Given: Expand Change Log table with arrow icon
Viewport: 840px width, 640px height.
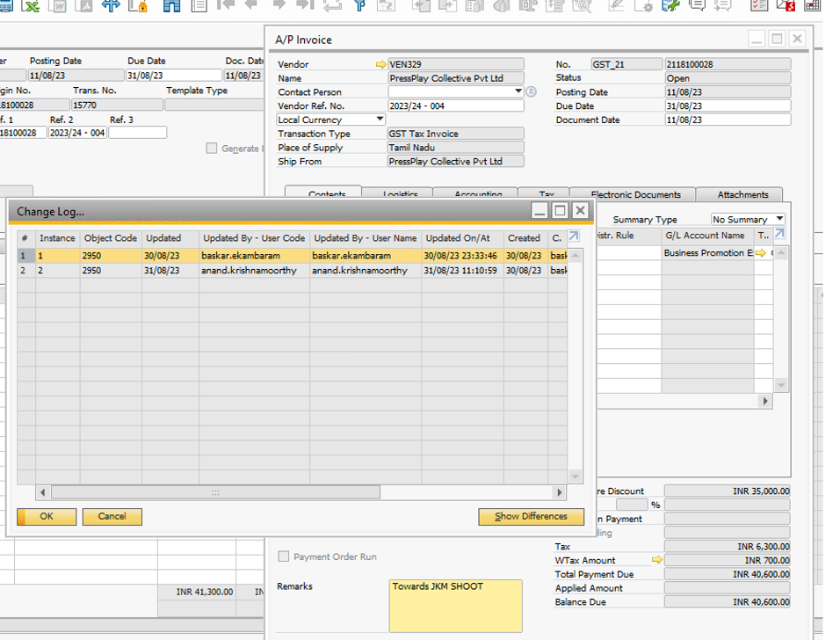Looking at the screenshot, I should [x=574, y=236].
